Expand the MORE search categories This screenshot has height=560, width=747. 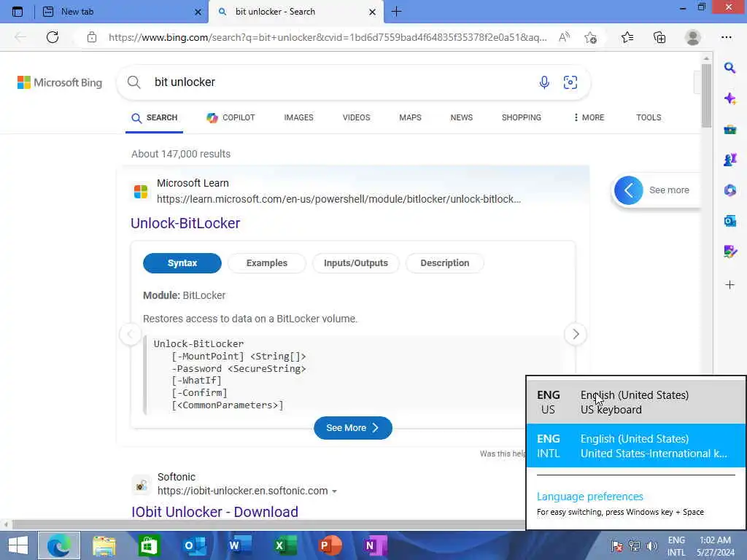(x=589, y=117)
